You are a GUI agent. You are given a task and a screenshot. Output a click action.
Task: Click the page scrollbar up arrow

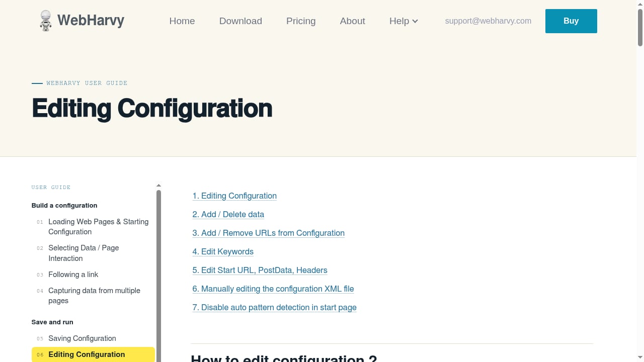pos(640,4)
